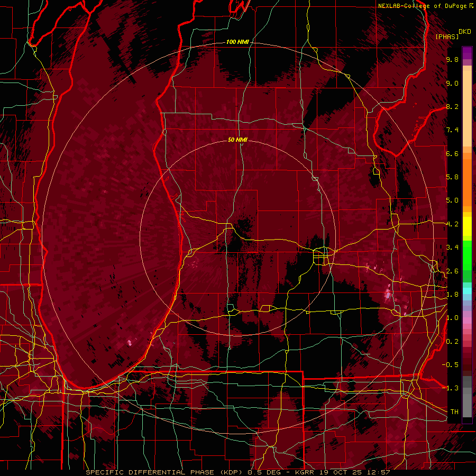Pick the yellow band on the color scale

(x=467, y=226)
